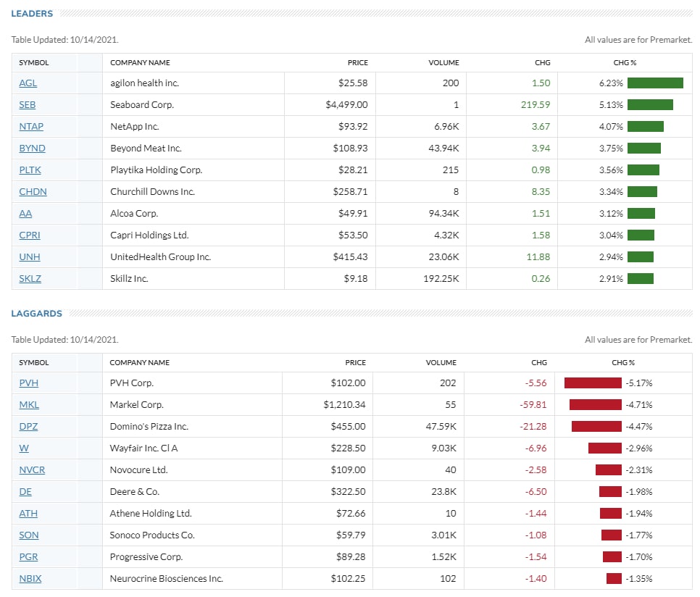Click the UNH ticker link
Screen dimensions: 700x597
coord(30,257)
